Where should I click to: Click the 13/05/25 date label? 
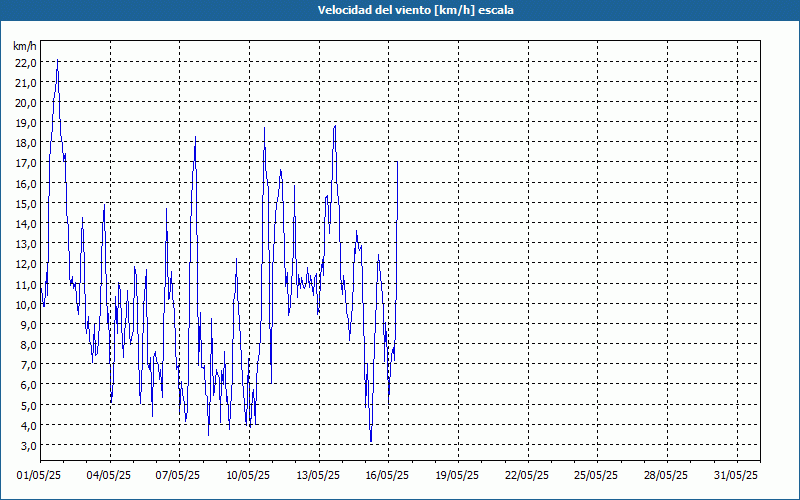pos(318,476)
